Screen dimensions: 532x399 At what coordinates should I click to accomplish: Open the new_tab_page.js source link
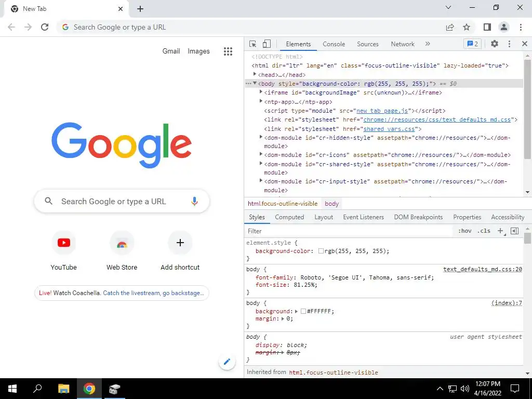[x=382, y=111]
